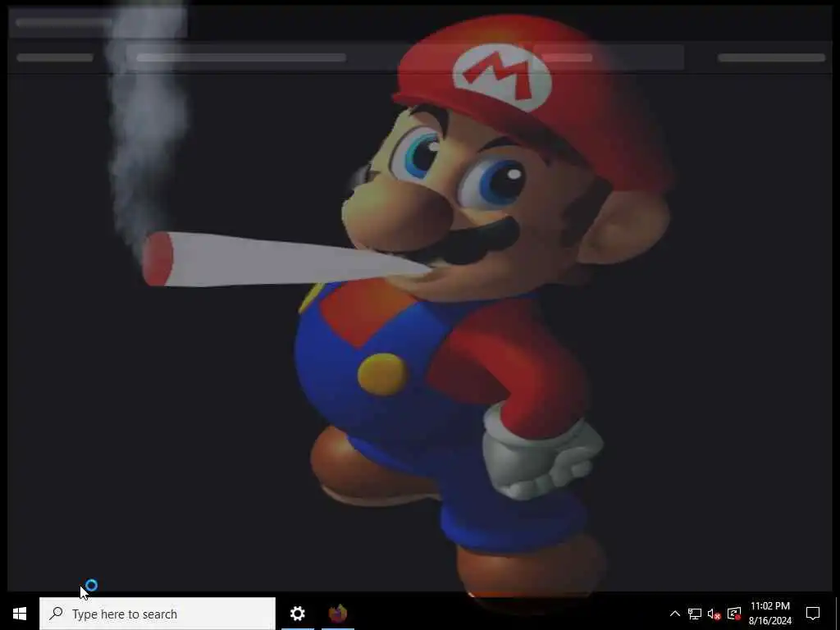This screenshot has height=630, width=840.
Task: Open Settings from the taskbar gear icon
Action: click(x=298, y=614)
